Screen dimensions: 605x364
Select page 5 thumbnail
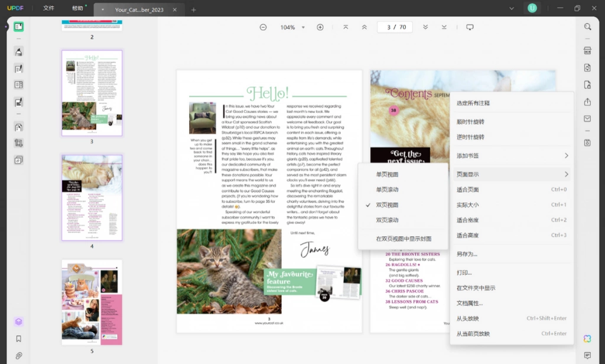click(92, 302)
